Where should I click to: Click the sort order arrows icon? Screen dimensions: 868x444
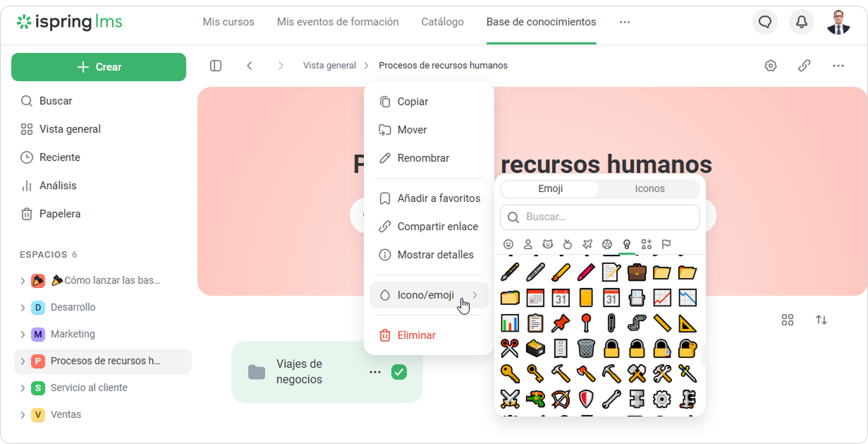coord(821,320)
